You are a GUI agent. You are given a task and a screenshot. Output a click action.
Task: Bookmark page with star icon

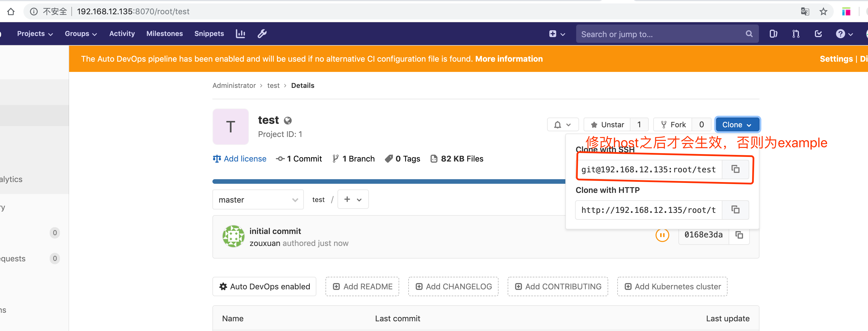[x=823, y=12]
